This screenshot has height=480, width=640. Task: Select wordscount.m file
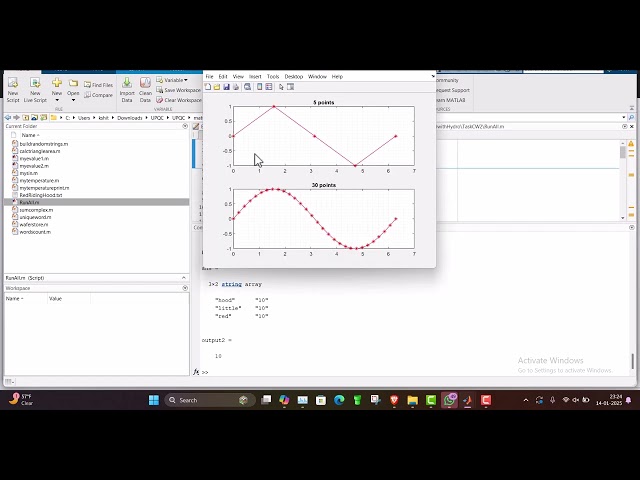pyautogui.click(x=35, y=232)
